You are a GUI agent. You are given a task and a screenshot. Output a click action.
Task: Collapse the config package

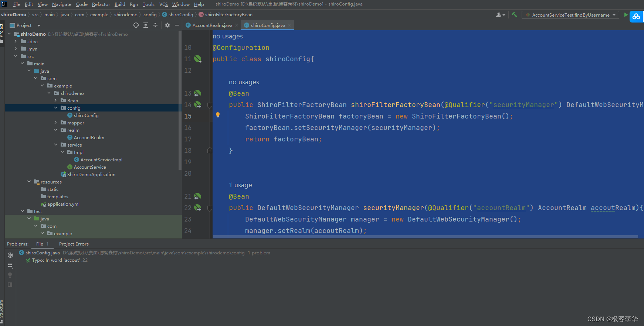coord(55,108)
